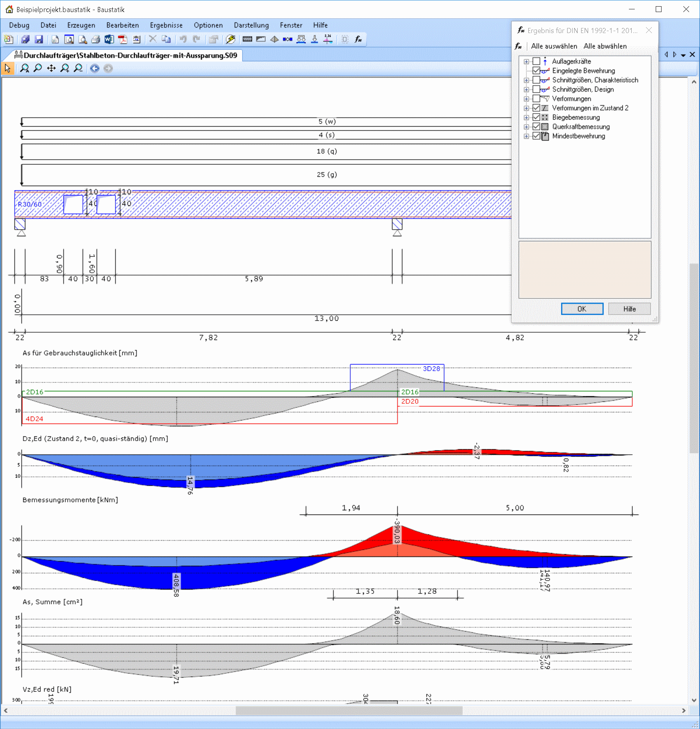
Task: Open the Darstellung menu
Action: 251,25
